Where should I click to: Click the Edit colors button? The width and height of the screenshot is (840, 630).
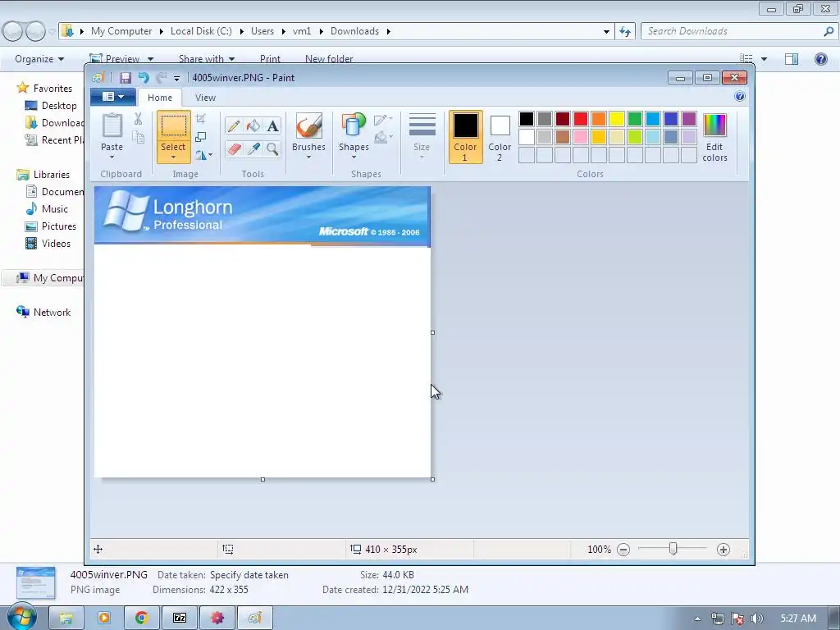coord(714,138)
